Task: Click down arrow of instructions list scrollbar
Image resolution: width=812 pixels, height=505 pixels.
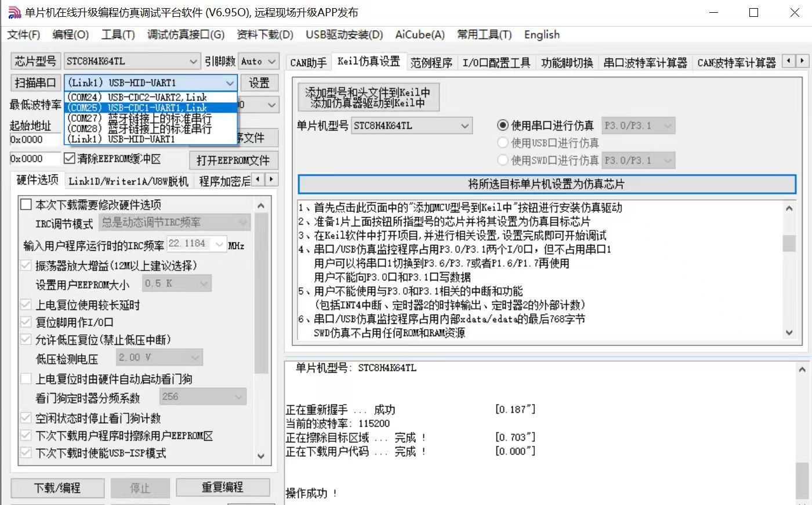Action: [789, 332]
